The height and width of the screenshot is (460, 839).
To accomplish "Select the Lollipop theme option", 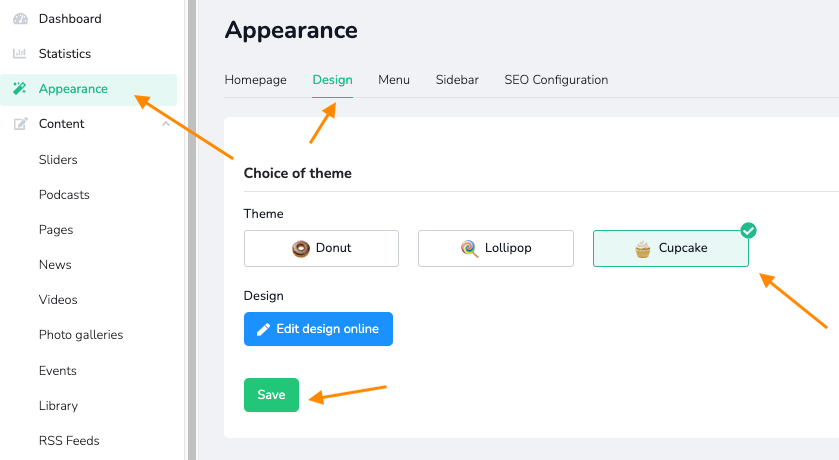I will coord(495,248).
